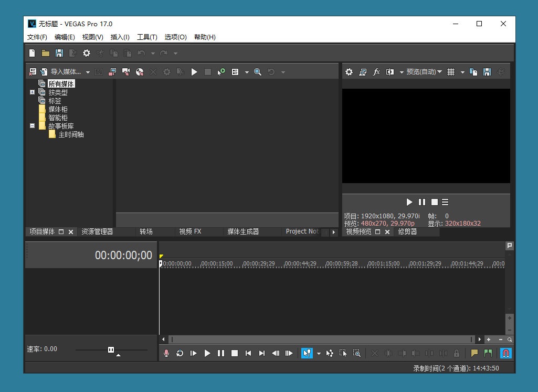Click the zoom edit tool in the timeline toolbar

[357, 353]
